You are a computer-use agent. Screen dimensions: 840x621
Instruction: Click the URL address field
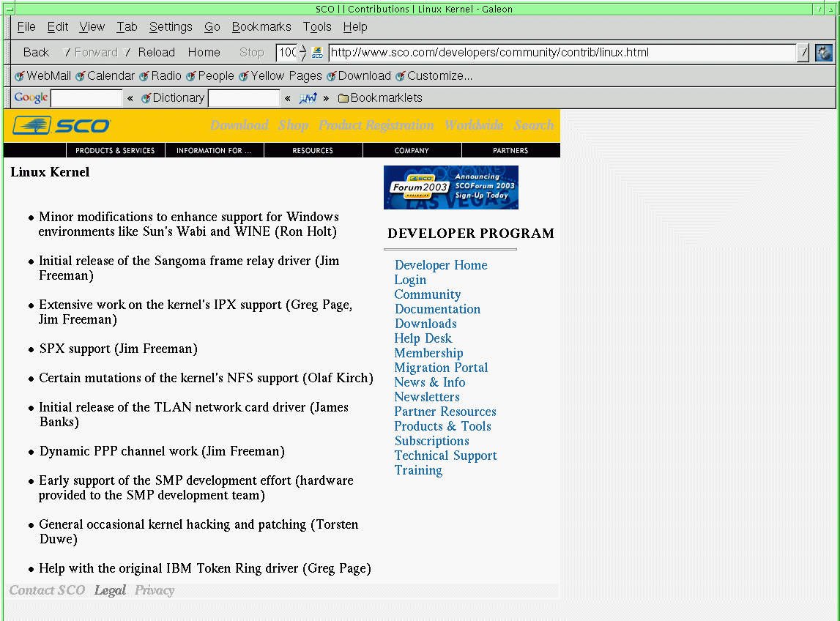[x=562, y=53]
